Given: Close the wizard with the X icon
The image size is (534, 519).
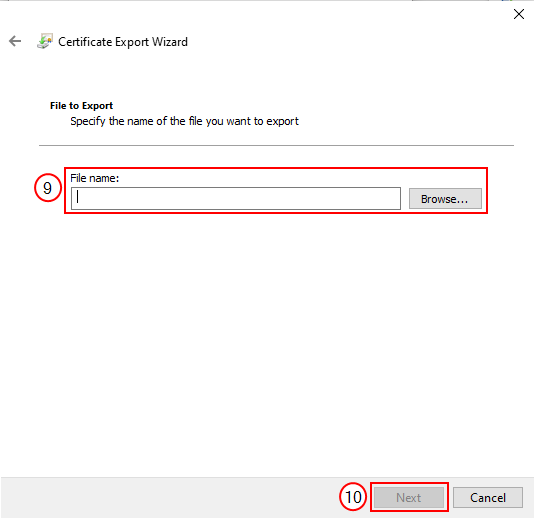Looking at the screenshot, I should [x=519, y=14].
